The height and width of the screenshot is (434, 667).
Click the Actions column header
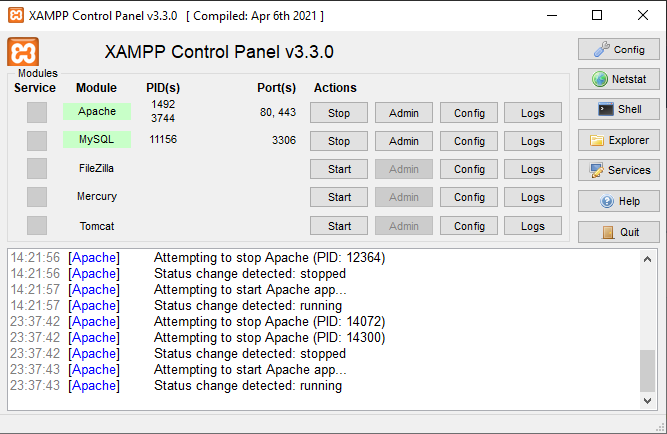[x=335, y=88]
